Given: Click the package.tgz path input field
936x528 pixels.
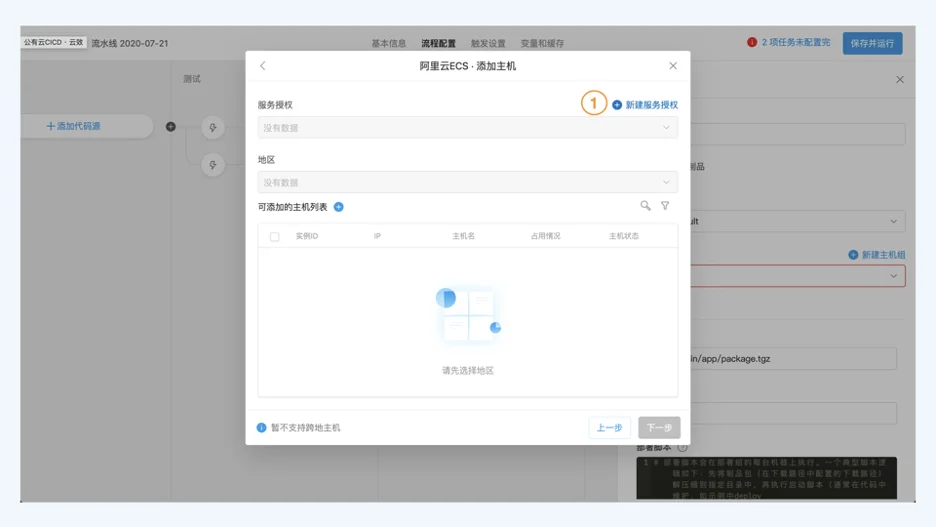Looking at the screenshot, I should click(x=793, y=359).
